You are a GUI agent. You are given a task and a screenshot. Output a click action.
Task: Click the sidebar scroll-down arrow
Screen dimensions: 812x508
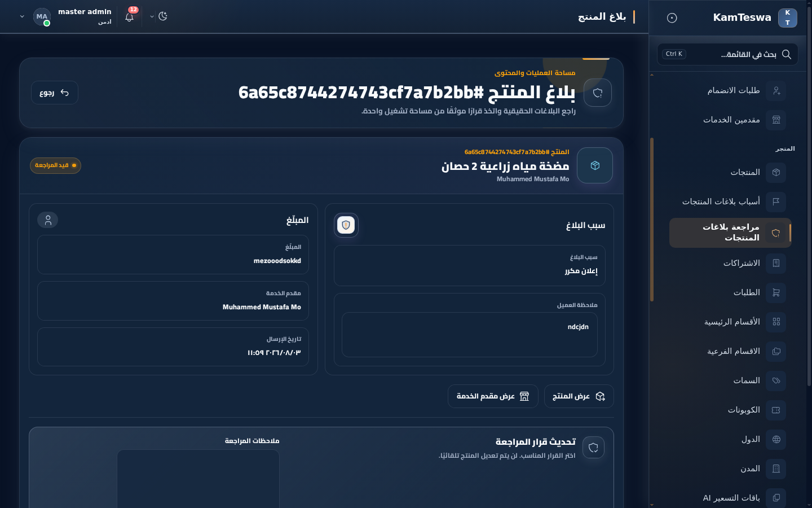click(652, 505)
